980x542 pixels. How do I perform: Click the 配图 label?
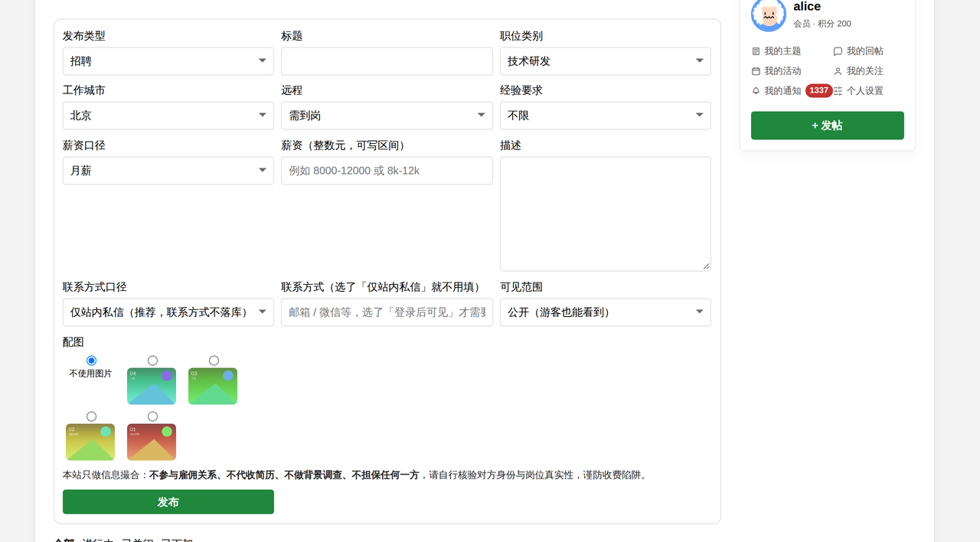click(x=73, y=342)
